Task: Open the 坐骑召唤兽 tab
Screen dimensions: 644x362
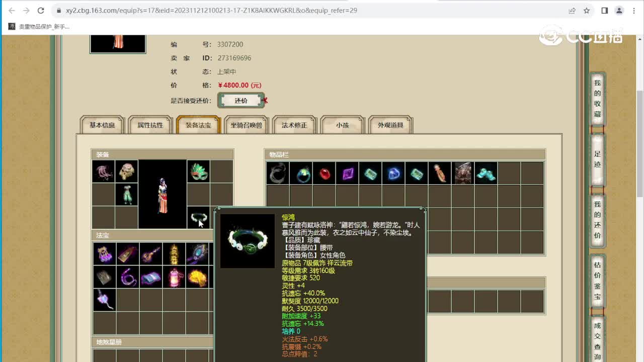Action: (x=247, y=125)
